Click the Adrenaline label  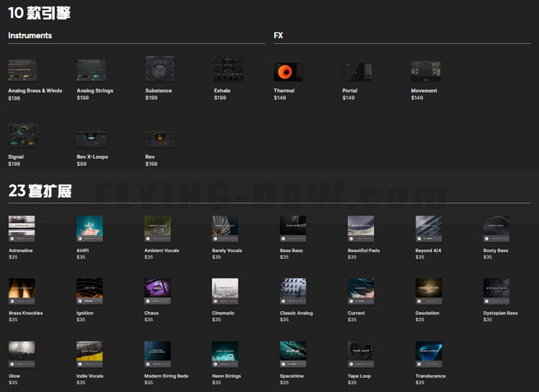[x=21, y=251]
